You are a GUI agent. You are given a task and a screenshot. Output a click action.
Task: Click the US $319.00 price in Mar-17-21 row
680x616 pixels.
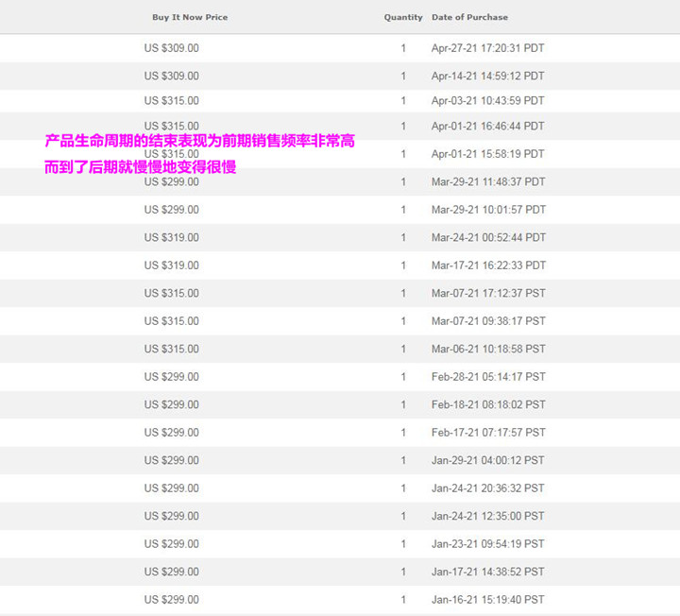tap(172, 265)
